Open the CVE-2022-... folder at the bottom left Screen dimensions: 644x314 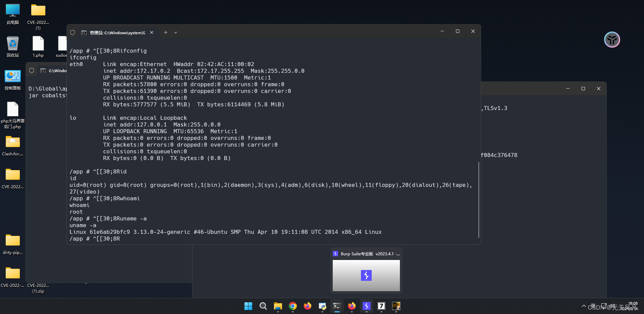click(x=13, y=277)
